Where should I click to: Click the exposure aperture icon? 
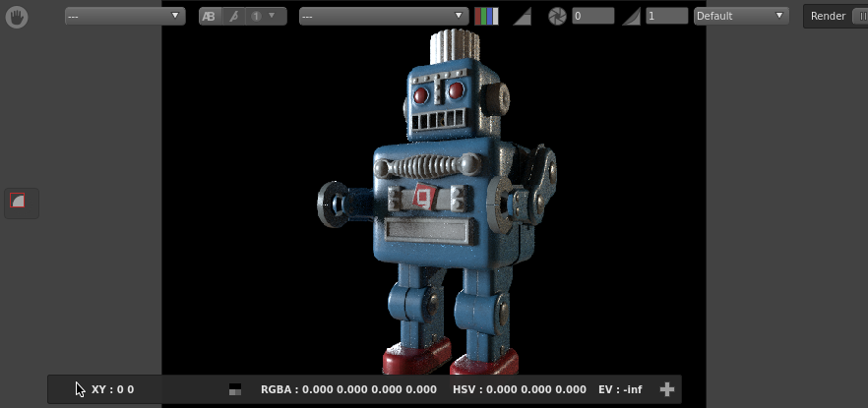(x=557, y=17)
